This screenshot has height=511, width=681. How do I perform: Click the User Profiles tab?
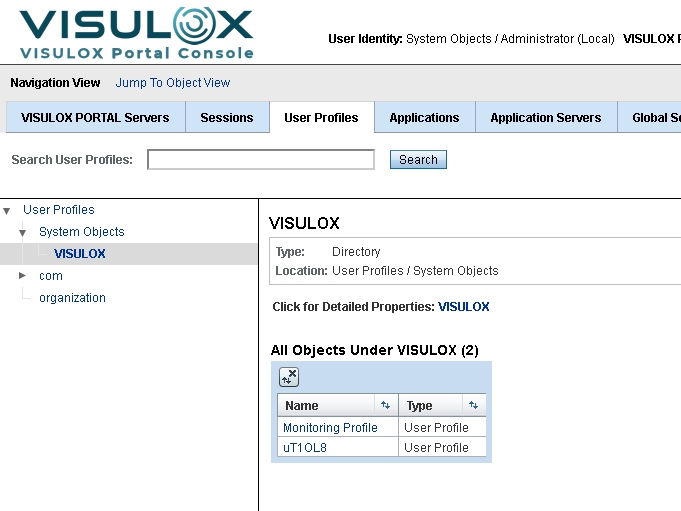[x=321, y=118]
